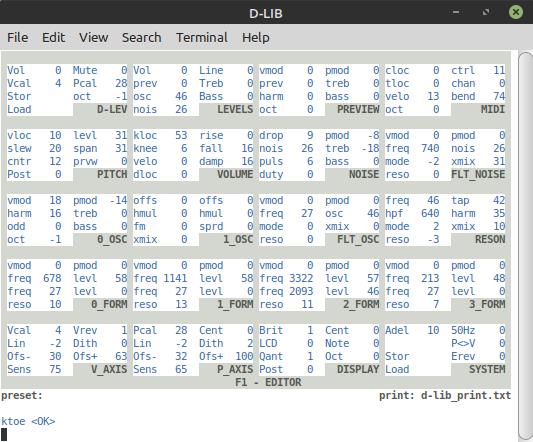The width and height of the screenshot is (533, 442).
Task: Click the Load entry under D-LEV
Action: click(x=19, y=109)
